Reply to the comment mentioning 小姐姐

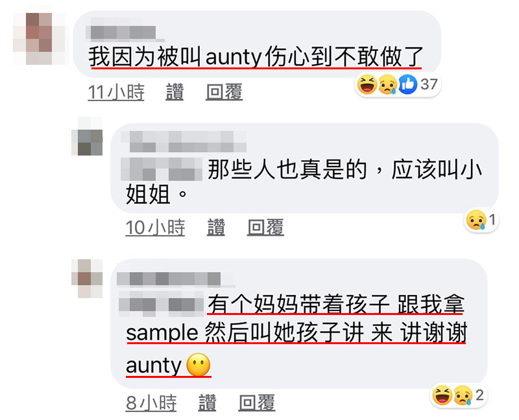[265, 227]
